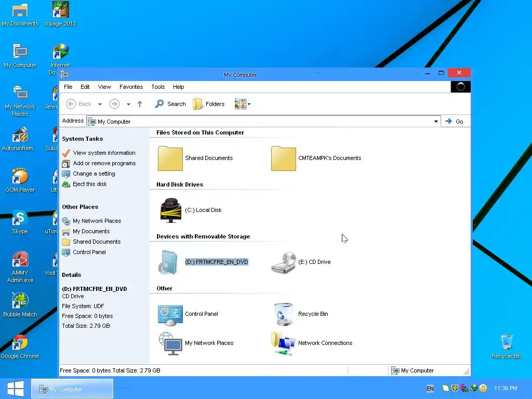Image resolution: width=532 pixels, height=399 pixels.
Task: Click My Computer taskbar button
Action: pyautogui.click(x=72, y=389)
